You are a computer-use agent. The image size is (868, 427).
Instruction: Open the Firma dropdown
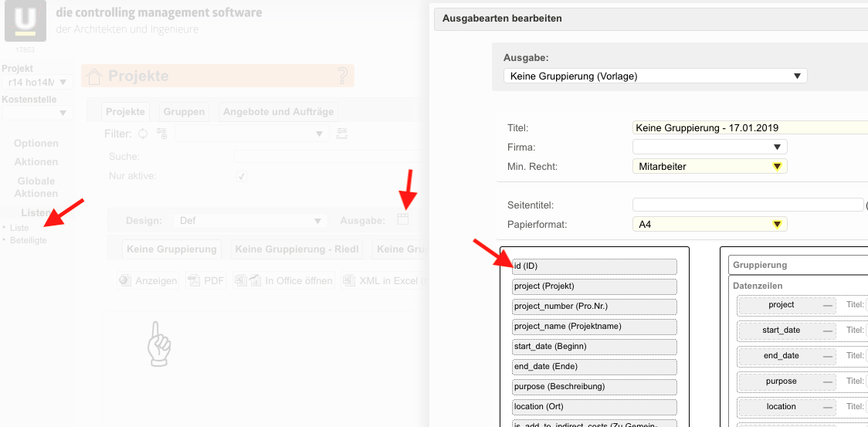pyautogui.click(x=709, y=147)
